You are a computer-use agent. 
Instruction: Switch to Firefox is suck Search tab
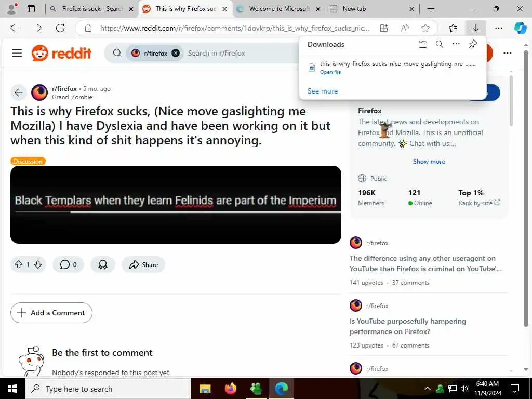pyautogui.click(x=92, y=9)
